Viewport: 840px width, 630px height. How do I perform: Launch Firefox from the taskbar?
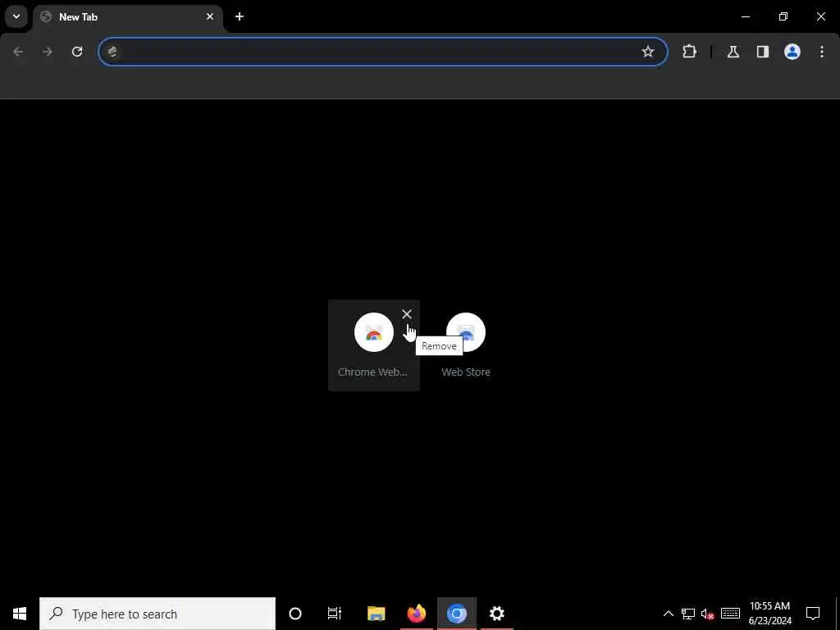(416, 614)
